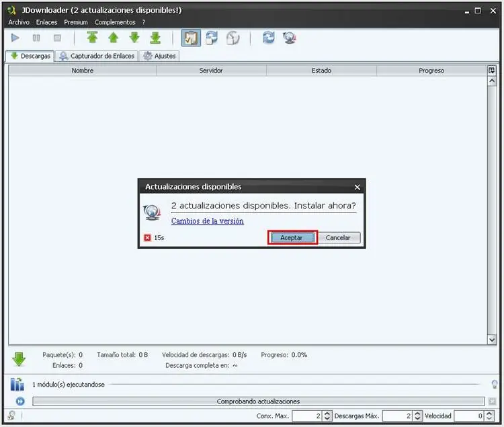Stop the 15s countdown timer icon

pyautogui.click(x=147, y=237)
